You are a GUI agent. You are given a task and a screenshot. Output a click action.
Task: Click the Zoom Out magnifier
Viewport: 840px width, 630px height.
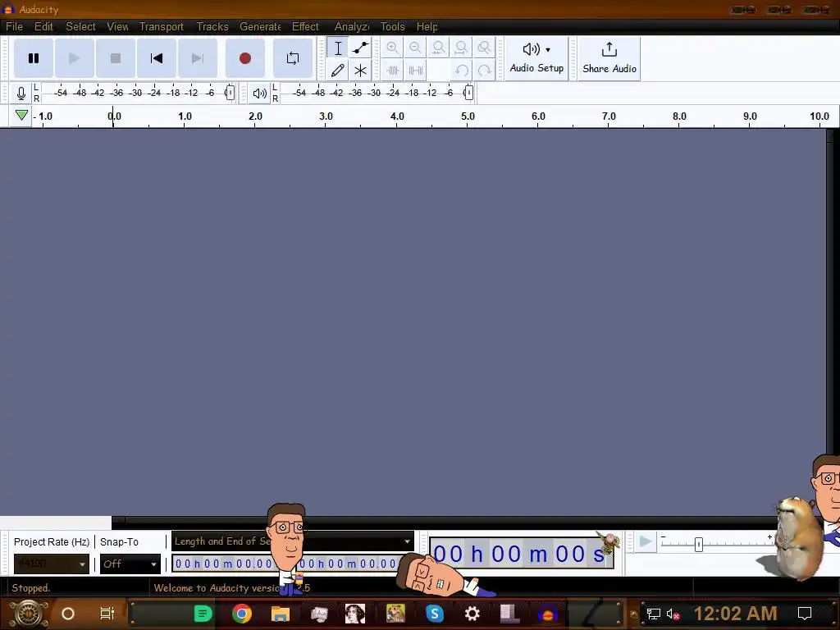click(x=415, y=48)
